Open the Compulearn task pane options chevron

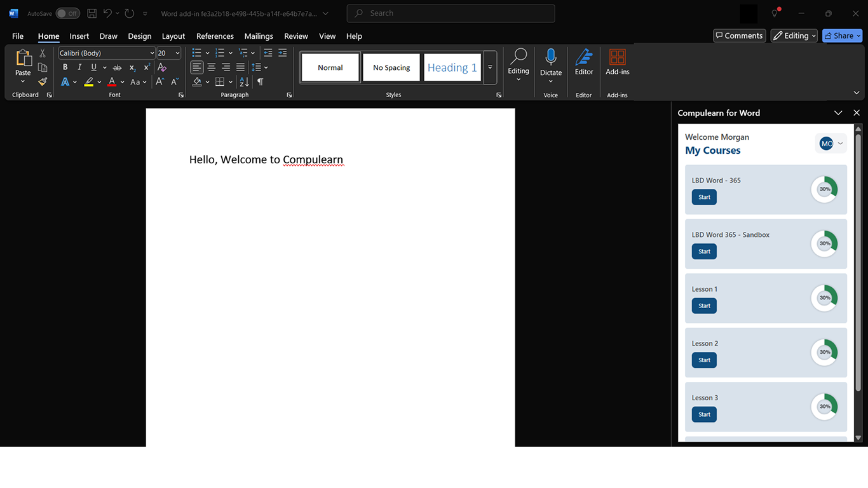coord(838,113)
